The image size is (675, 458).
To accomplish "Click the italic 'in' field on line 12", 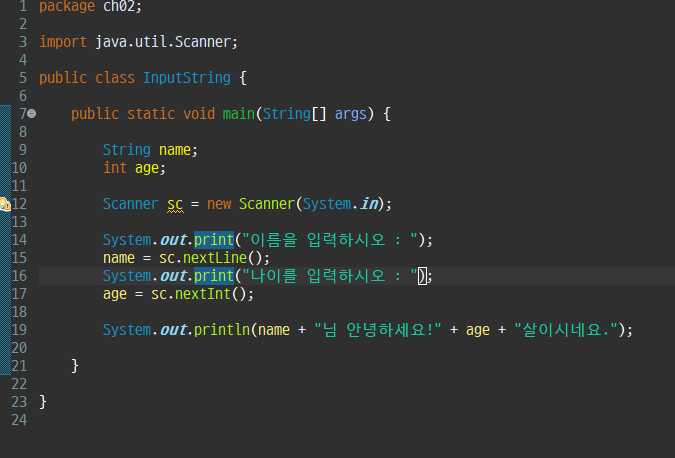I will pyautogui.click(x=369, y=204).
